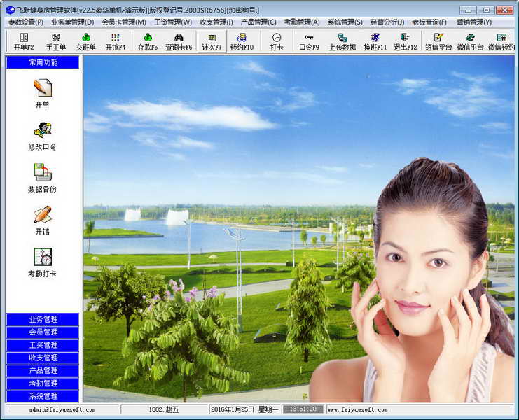Image resolution: width=519 pixels, height=420 pixels.
Task: Click the 常用功能 panel header
Action: click(43, 62)
